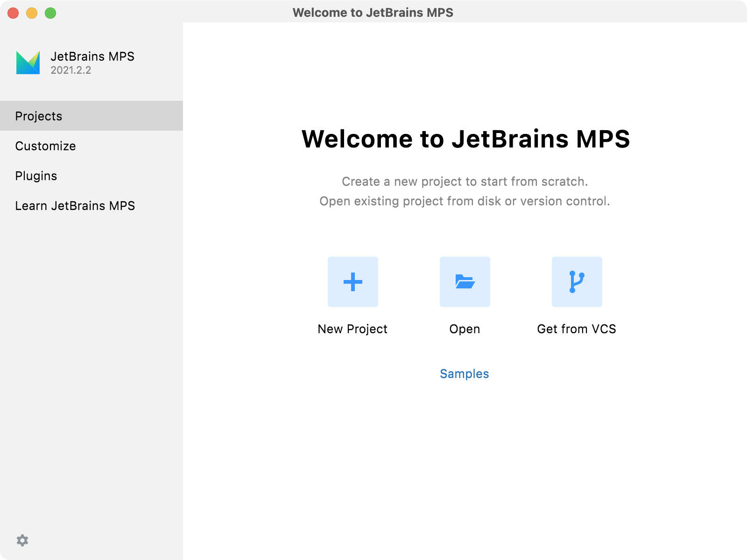Click the New Project label
Screen dimensions: 747x560
(x=352, y=329)
